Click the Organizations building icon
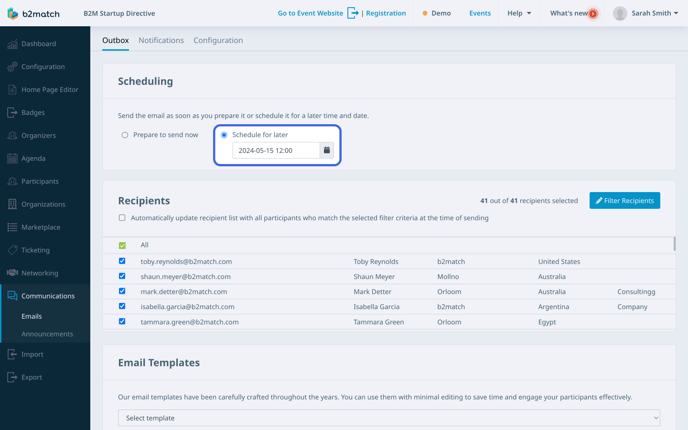 click(x=12, y=204)
